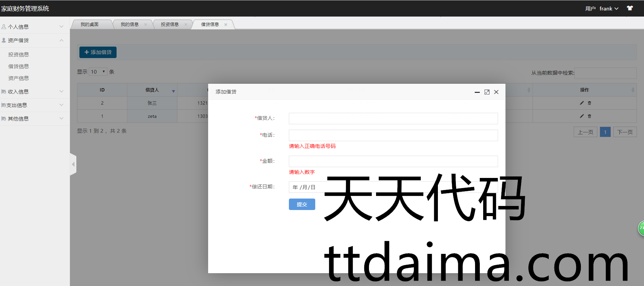Click the skin t-shirt icon in header

630,8
